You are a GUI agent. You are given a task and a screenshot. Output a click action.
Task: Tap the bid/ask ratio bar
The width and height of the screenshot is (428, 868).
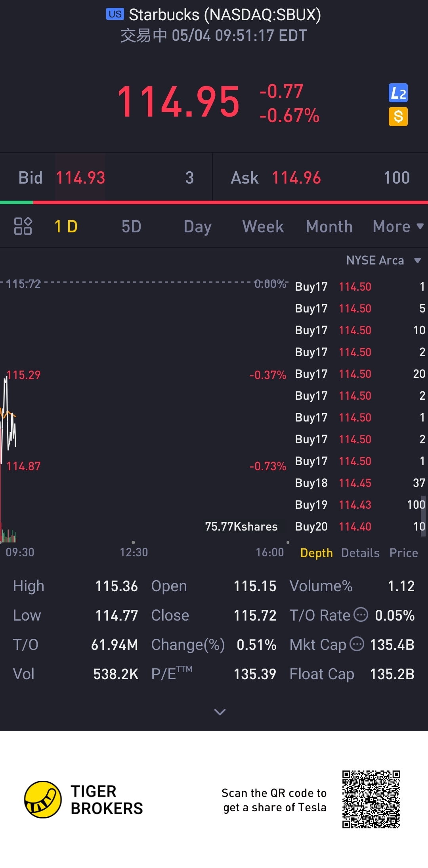[x=214, y=203]
